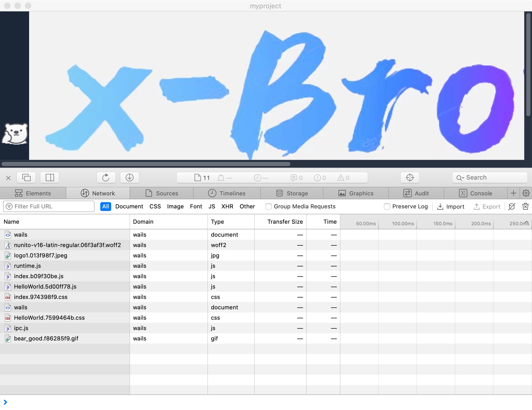Select the All filter toggle

(x=105, y=207)
